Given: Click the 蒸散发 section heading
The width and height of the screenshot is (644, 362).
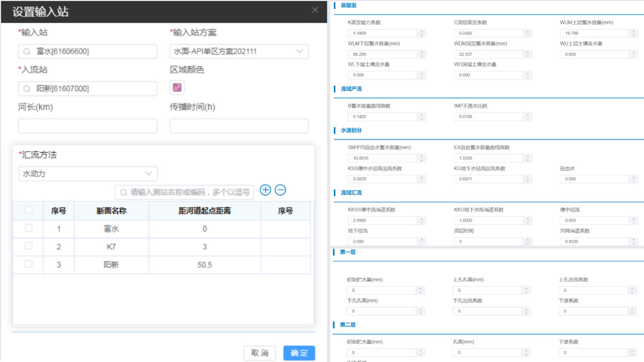Looking at the screenshot, I should click(x=348, y=6).
